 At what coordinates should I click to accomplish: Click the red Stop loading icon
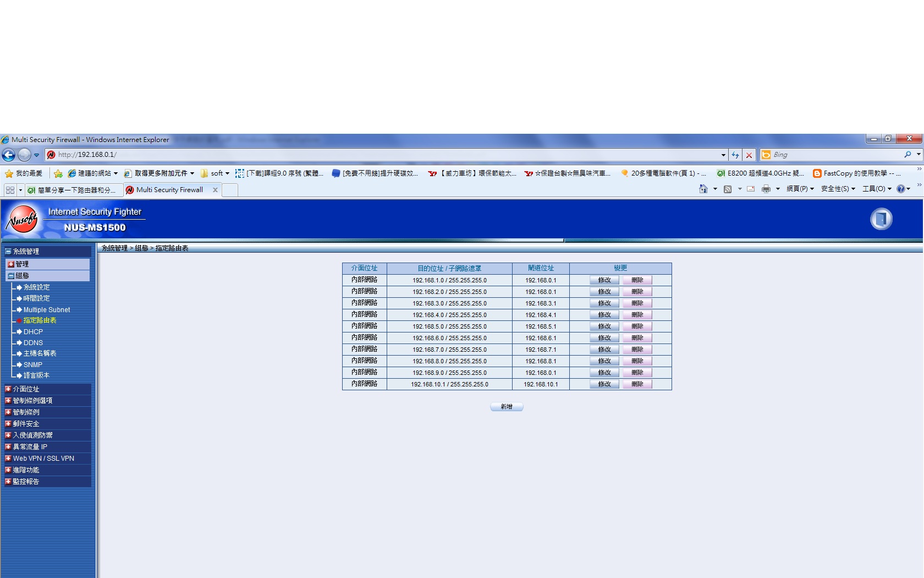[x=749, y=155]
